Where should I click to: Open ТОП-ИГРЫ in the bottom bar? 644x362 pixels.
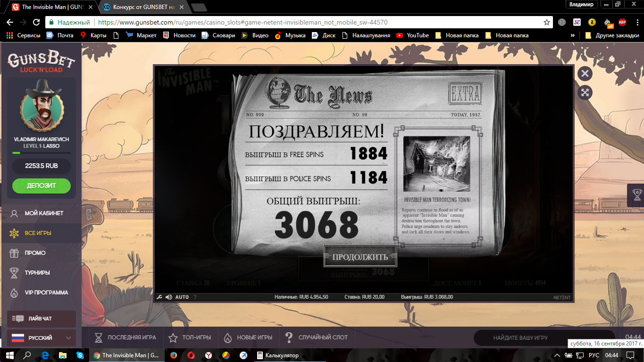click(190, 337)
